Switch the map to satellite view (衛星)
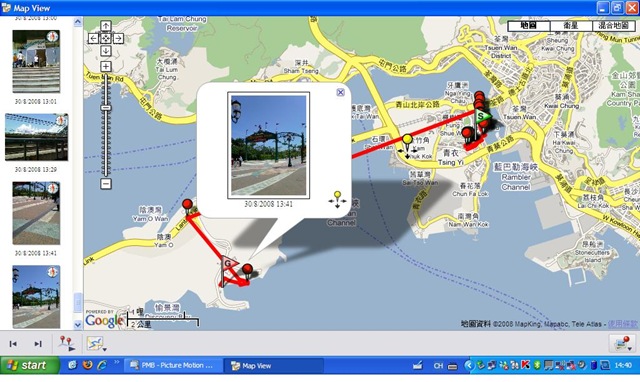Screen dimensions: 640x382 571,26
